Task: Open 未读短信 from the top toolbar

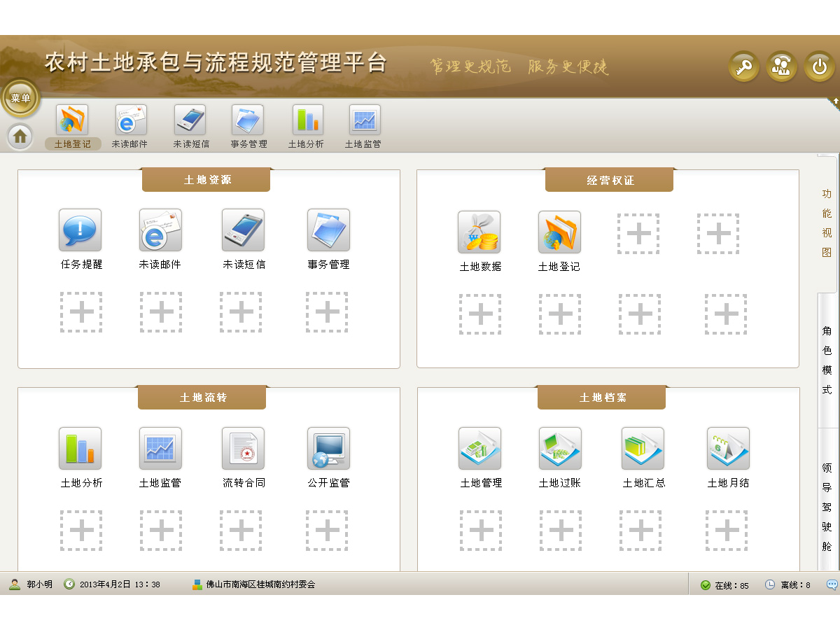Action: point(190,127)
